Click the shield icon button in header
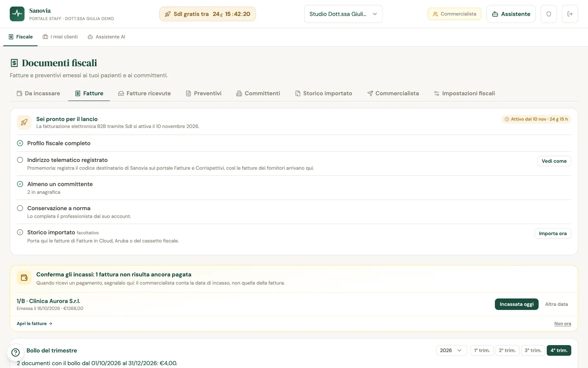Image resolution: width=588 pixels, height=368 pixels. click(x=549, y=14)
